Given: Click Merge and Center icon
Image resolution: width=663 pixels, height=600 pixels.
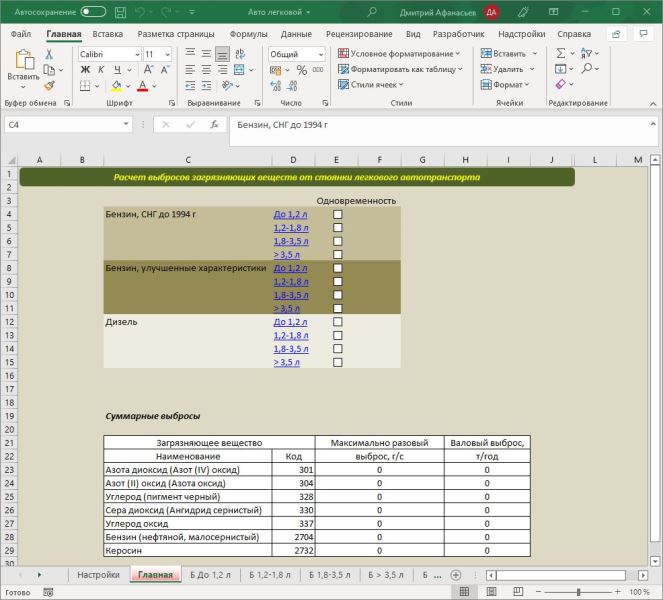Looking at the screenshot, I should point(239,70).
